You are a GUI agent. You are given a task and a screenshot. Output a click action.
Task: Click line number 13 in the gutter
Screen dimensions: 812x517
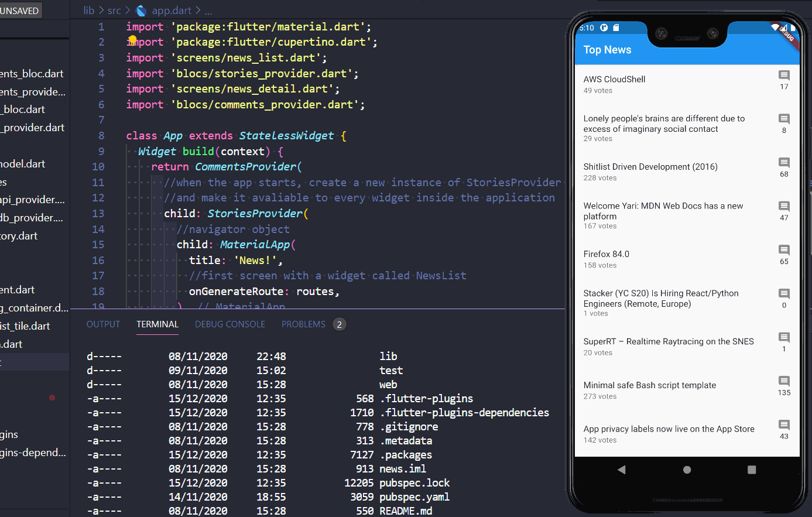coord(98,213)
